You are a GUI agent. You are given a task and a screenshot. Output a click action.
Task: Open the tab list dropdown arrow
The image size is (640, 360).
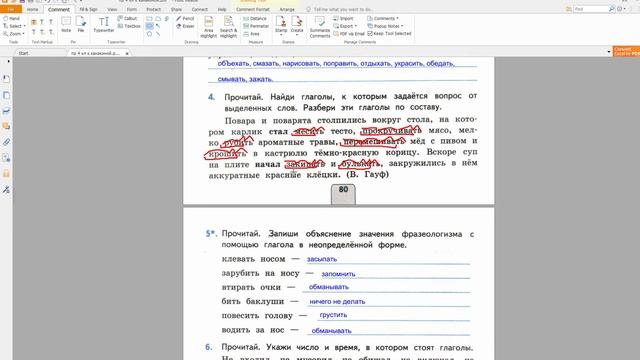(609, 52)
